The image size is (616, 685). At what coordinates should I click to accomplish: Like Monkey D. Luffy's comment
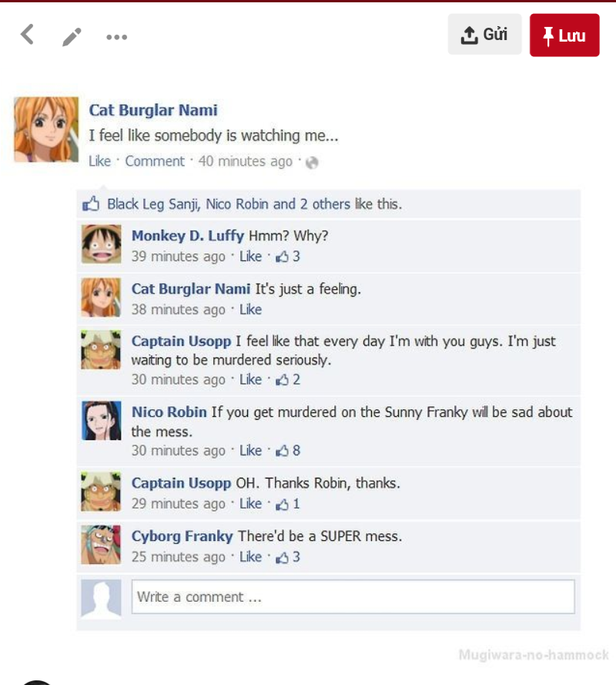click(250, 257)
